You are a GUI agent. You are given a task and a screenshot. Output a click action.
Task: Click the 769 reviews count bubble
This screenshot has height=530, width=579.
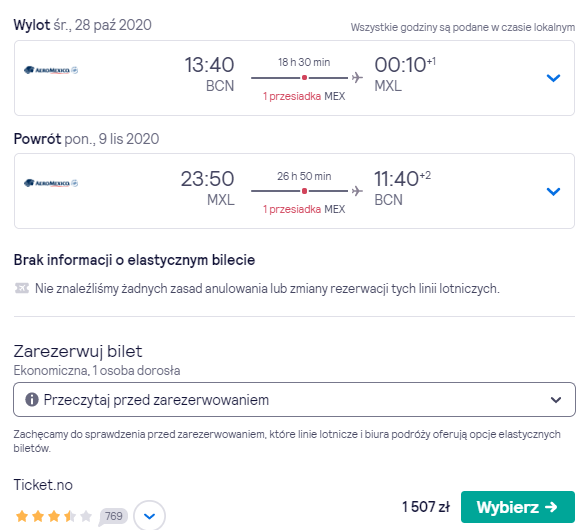coord(113,516)
